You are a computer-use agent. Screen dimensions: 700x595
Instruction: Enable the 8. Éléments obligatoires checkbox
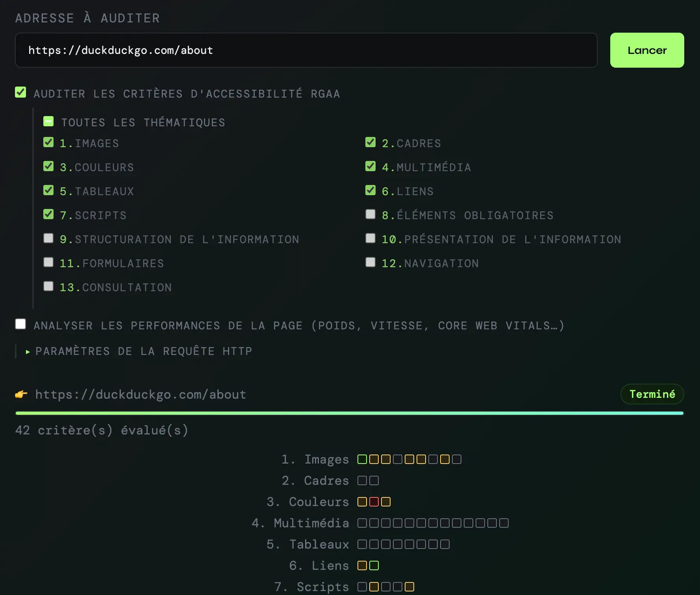[370, 214]
